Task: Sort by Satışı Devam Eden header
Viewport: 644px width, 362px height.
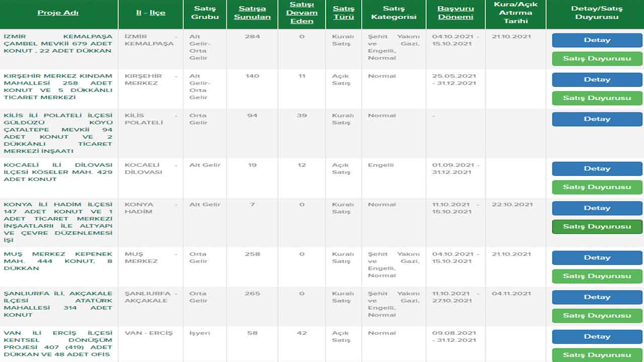Action: (301, 13)
